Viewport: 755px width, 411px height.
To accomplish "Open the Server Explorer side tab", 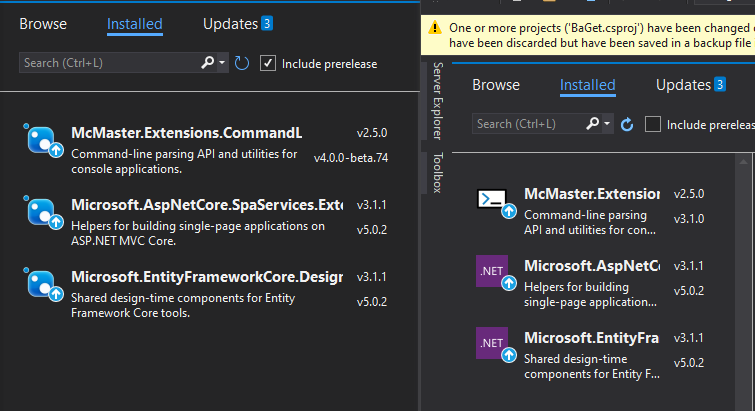I will [x=437, y=101].
